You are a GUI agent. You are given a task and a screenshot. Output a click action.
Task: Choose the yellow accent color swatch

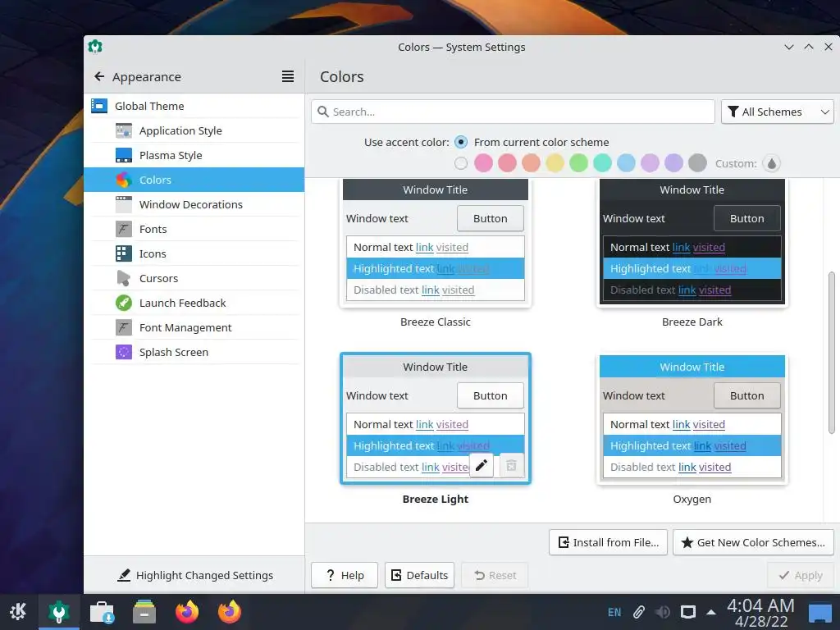(x=555, y=163)
